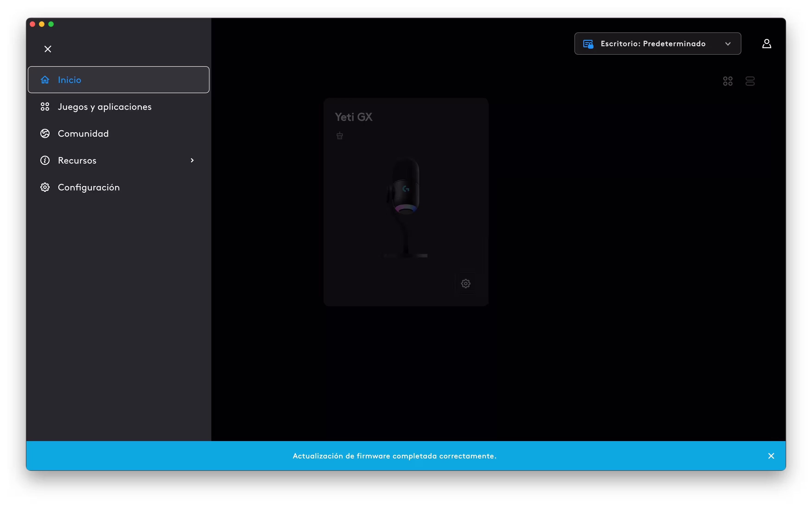Click the Juegos y aplicaciones grid icon
The image size is (812, 505).
45,107
